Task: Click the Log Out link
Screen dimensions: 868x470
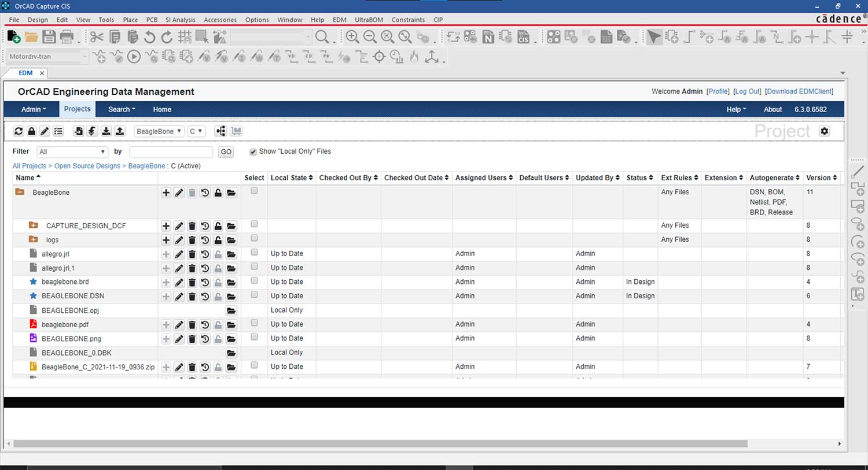Action: (x=747, y=91)
